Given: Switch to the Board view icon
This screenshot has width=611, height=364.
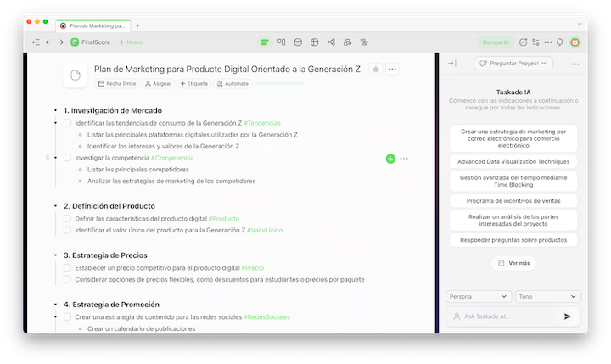Looking at the screenshot, I should click(x=282, y=42).
